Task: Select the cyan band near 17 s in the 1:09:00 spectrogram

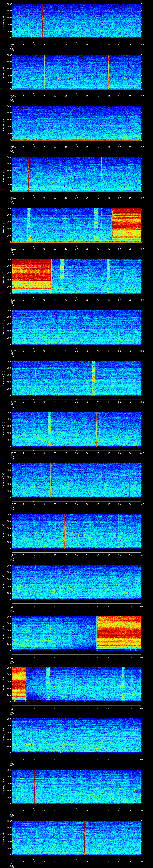Action: pos(49,429)
